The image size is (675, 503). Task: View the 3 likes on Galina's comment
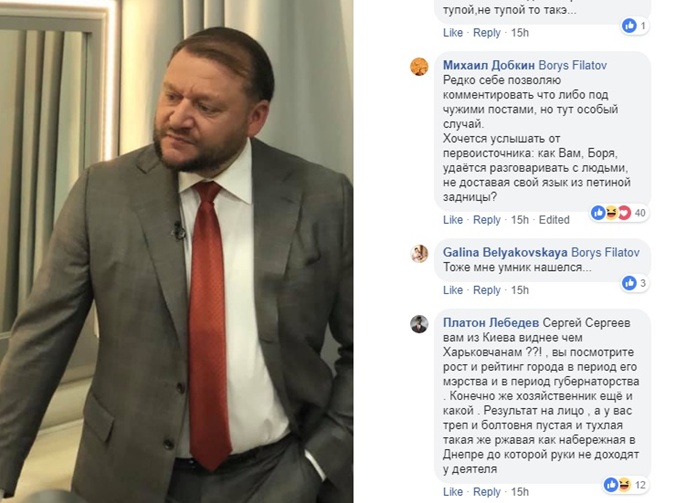coord(635,283)
